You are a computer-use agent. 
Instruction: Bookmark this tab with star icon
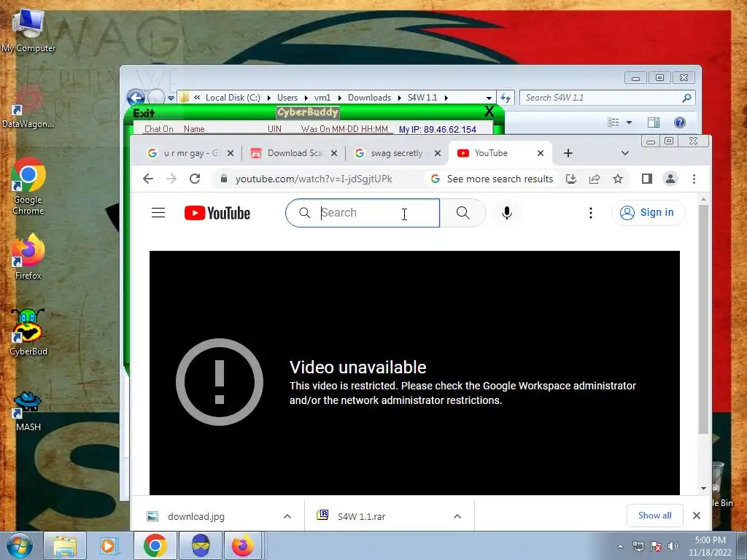(x=618, y=179)
